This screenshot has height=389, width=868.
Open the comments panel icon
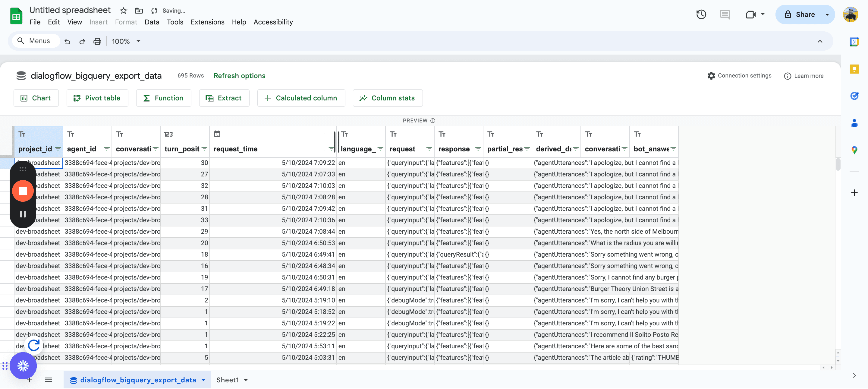coord(725,14)
